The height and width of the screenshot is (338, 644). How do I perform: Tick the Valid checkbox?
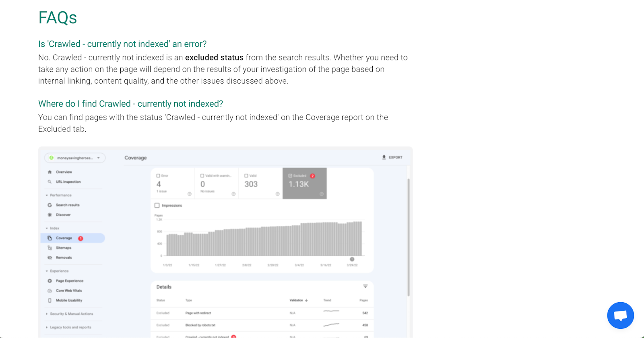pyautogui.click(x=246, y=176)
